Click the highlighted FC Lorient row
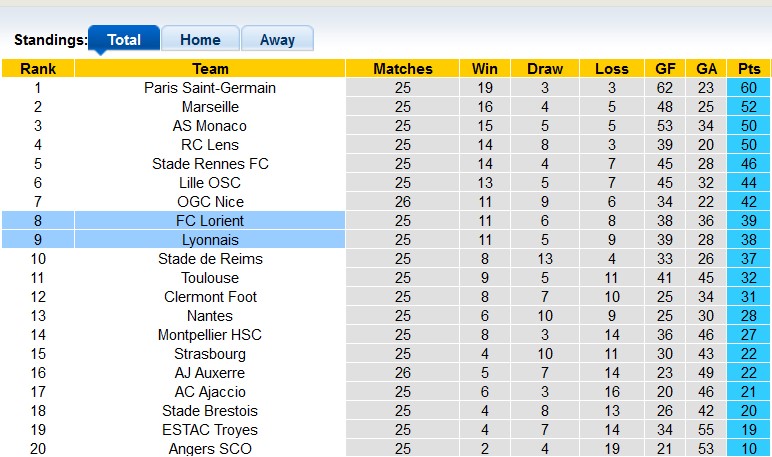Image resolution: width=772 pixels, height=457 pixels. pos(210,221)
